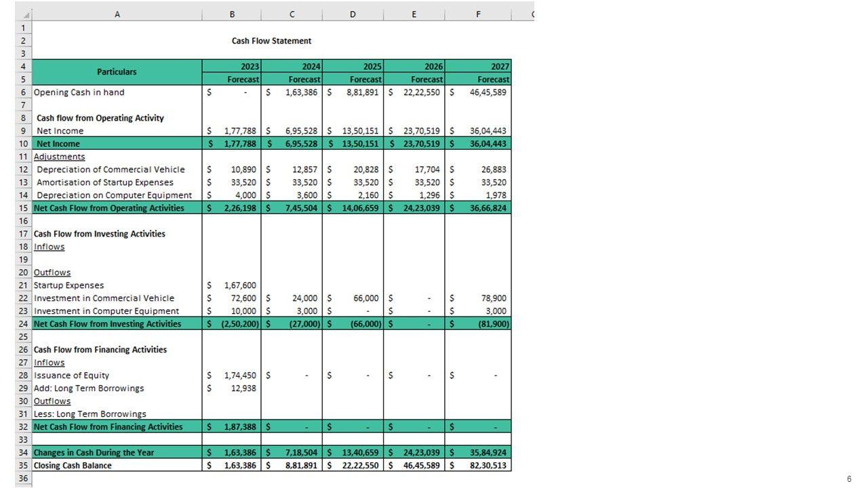Select Net Cash Flow from Investing Activities label
Viewport: 868px width, 488px height.
tap(108, 324)
